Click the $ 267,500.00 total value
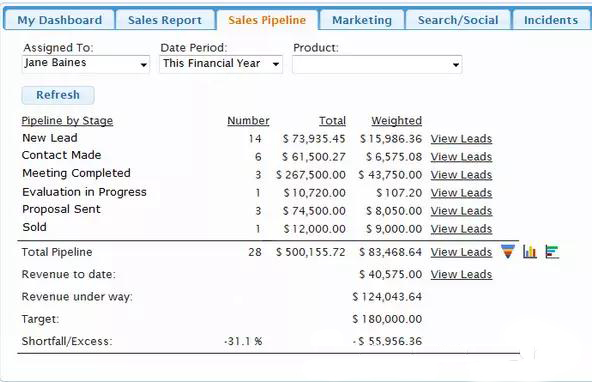The width and height of the screenshot is (592, 382). pos(311,175)
